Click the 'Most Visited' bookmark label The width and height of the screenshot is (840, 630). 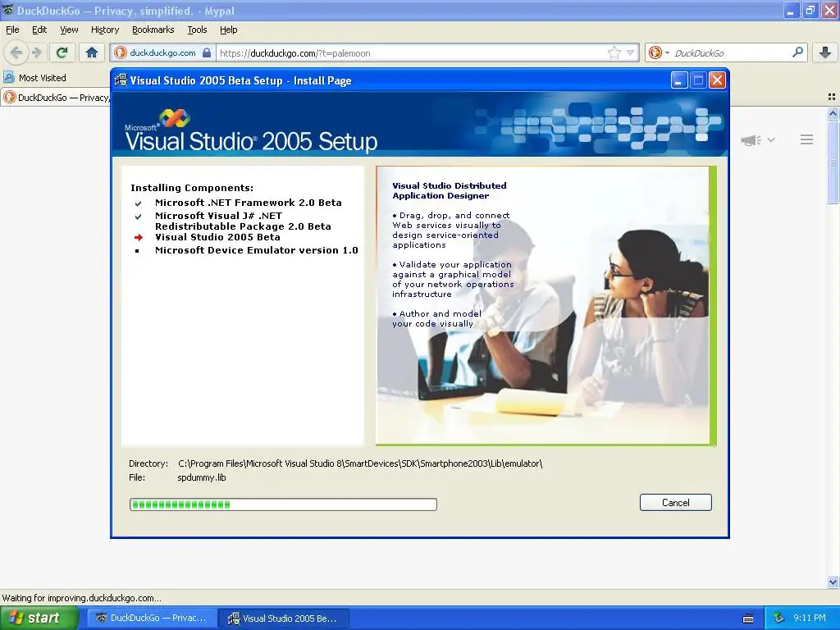(43, 78)
